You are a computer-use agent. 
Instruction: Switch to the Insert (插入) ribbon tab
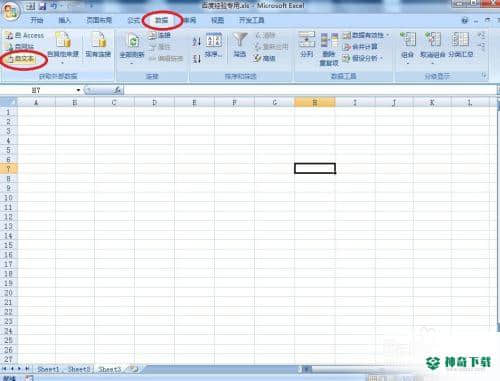pos(65,20)
